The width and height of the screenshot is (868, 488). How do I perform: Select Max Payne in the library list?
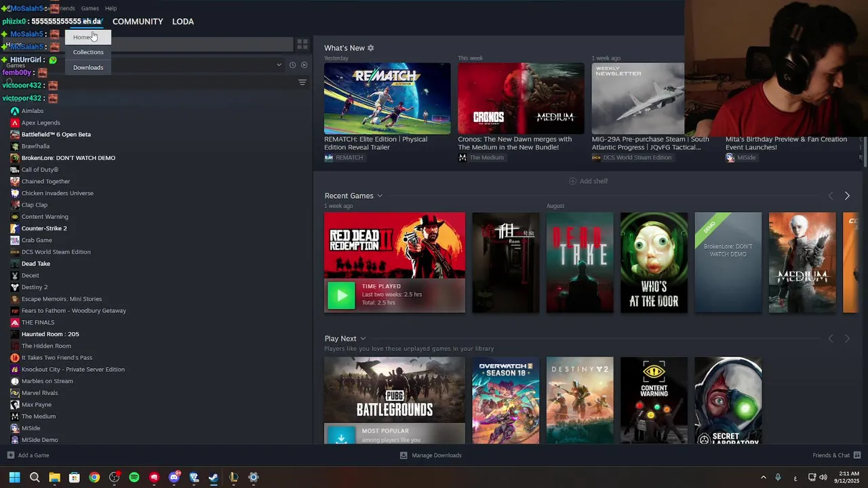(37, 405)
